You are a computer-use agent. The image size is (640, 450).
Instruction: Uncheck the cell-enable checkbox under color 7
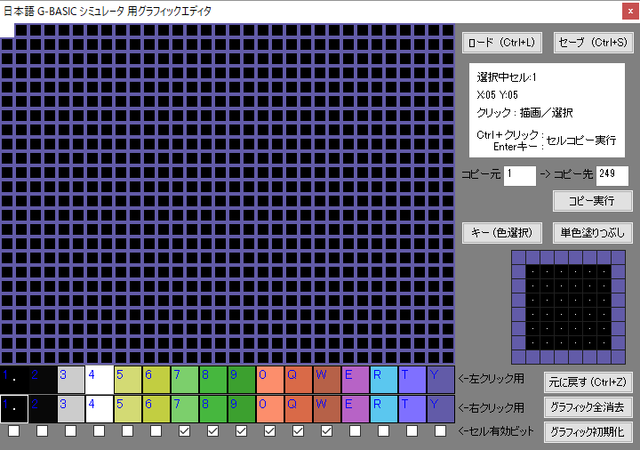[x=184, y=432]
